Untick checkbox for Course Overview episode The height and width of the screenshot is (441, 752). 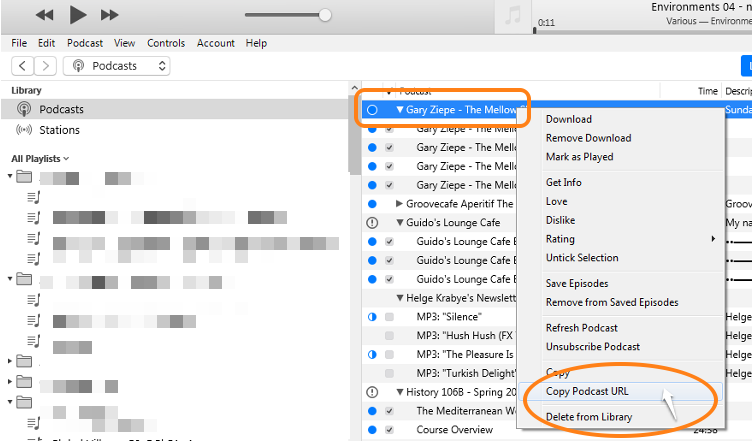(389, 430)
